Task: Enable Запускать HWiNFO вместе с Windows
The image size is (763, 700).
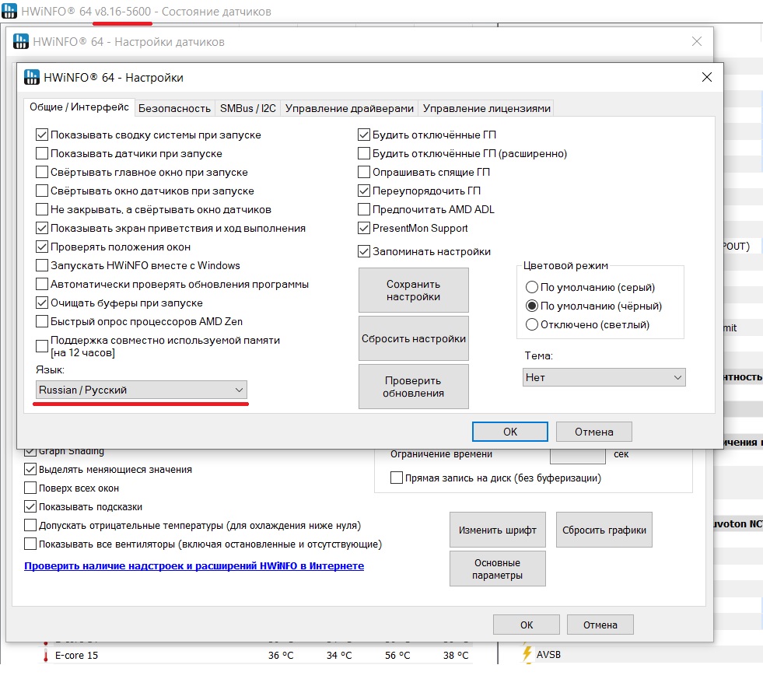Action: click(x=42, y=265)
